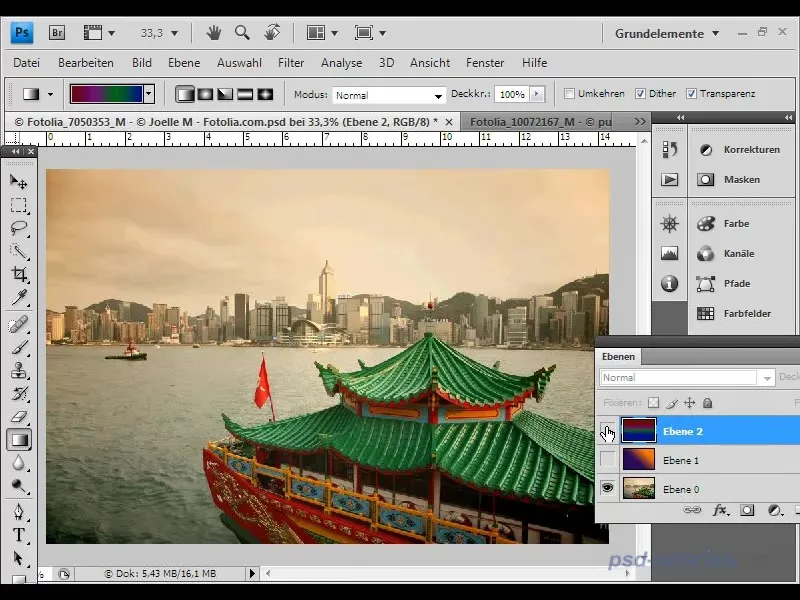This screenshot has height=600, width=800.
Task: Toggle the Dither checkbox
Action: pyautogui.click(x=640, y=94)
